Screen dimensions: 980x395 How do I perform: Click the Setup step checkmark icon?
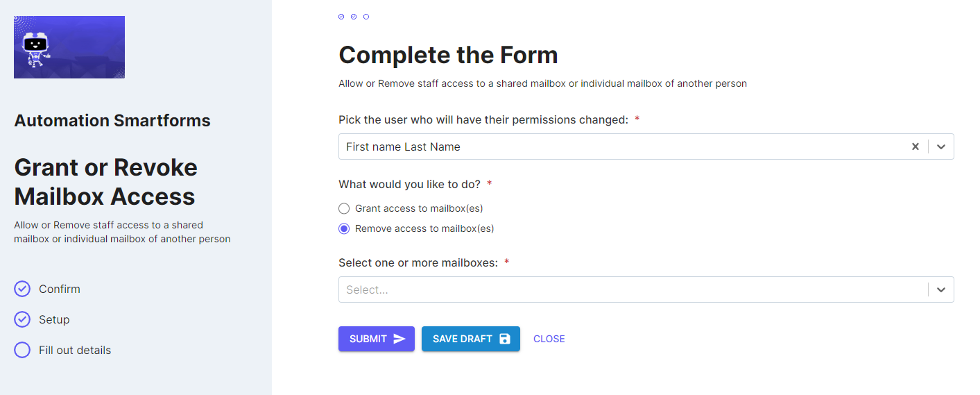[22, 319]
